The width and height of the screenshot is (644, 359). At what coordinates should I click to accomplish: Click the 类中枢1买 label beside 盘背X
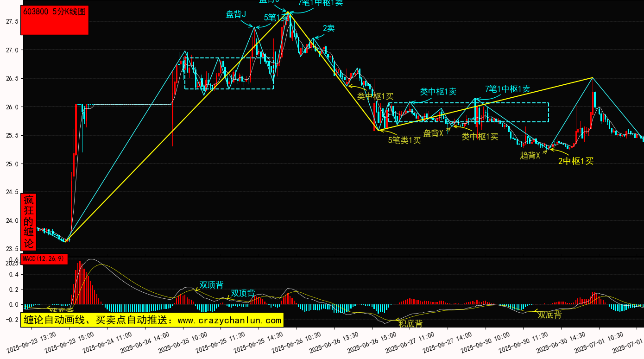tap(480, 136)
